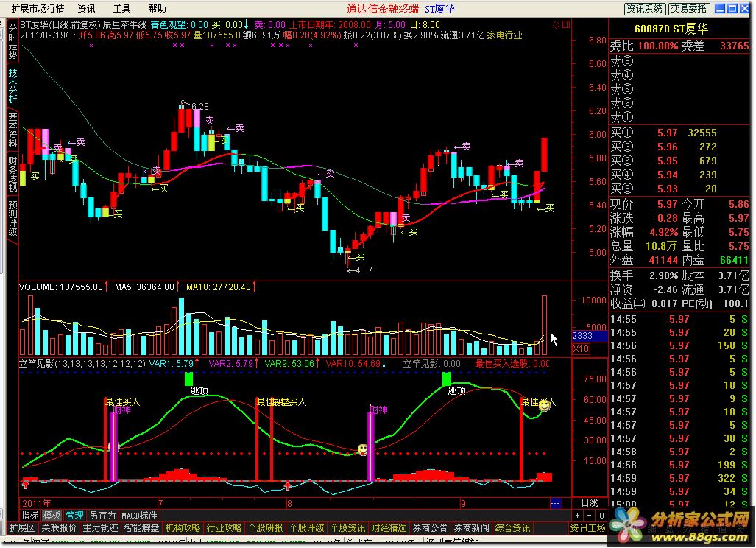Click the diamond icon at chart corner
This screenshot has width=756, height=548.
556,24
